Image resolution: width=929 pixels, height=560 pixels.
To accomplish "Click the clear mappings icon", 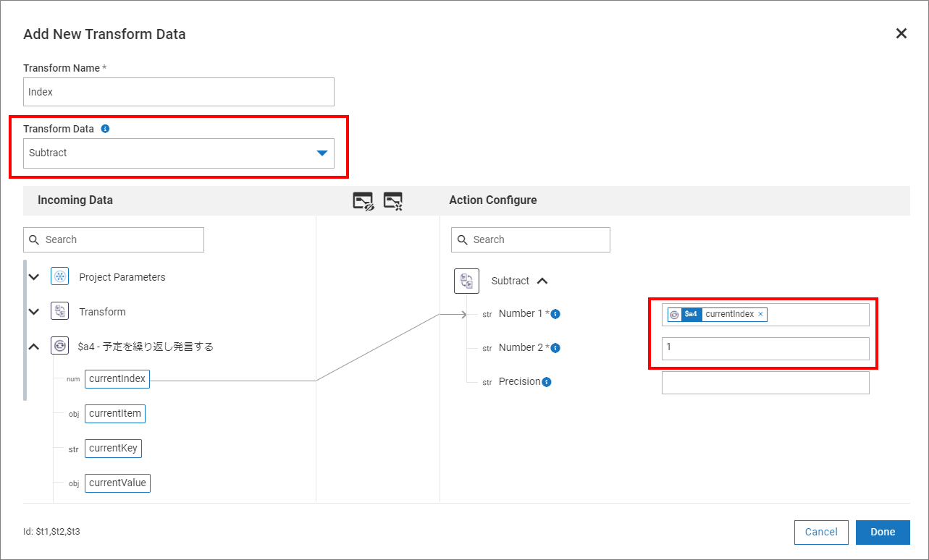I will [x=392, y=201].
